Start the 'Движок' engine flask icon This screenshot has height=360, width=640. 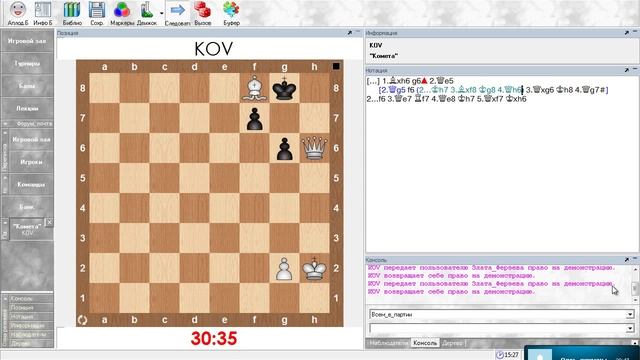147,13
